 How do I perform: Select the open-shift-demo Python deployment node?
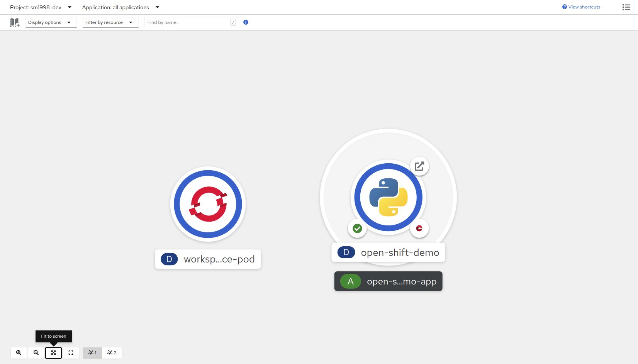coord(388,197)
